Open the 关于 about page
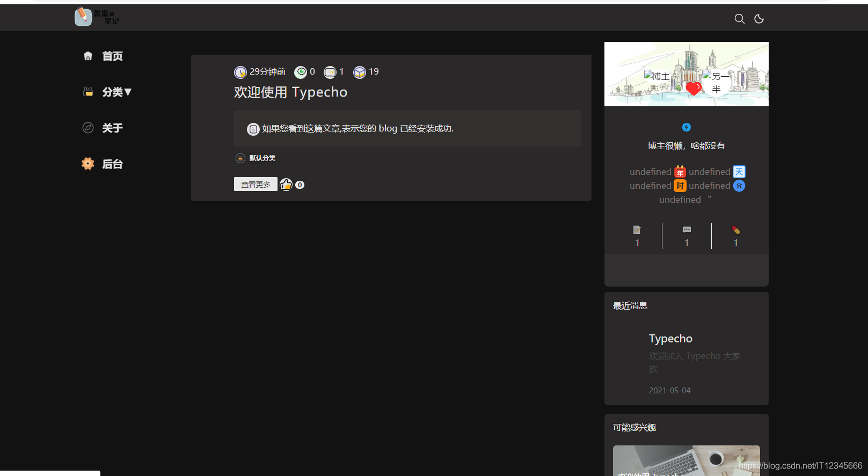This screenshot has height=476, width=868. point(112,128)
